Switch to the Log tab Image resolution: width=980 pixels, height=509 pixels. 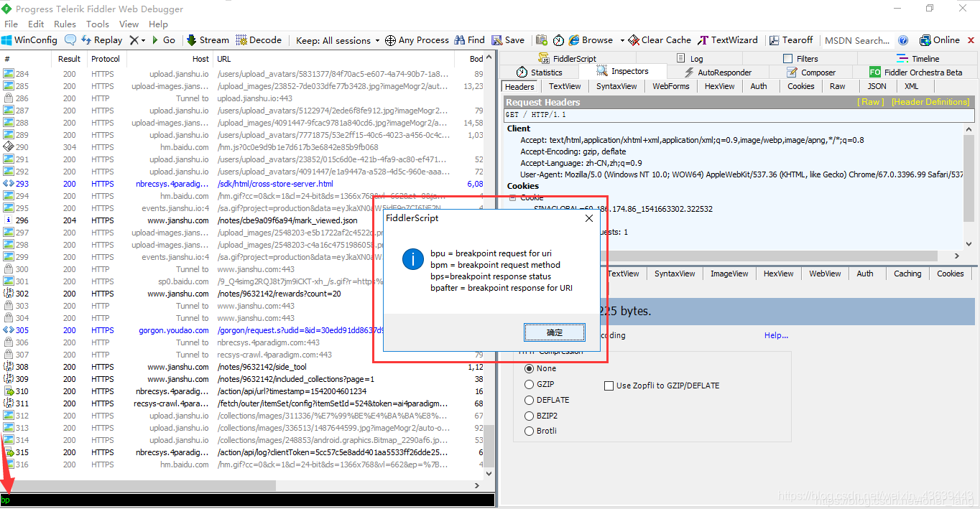[688, 59]
